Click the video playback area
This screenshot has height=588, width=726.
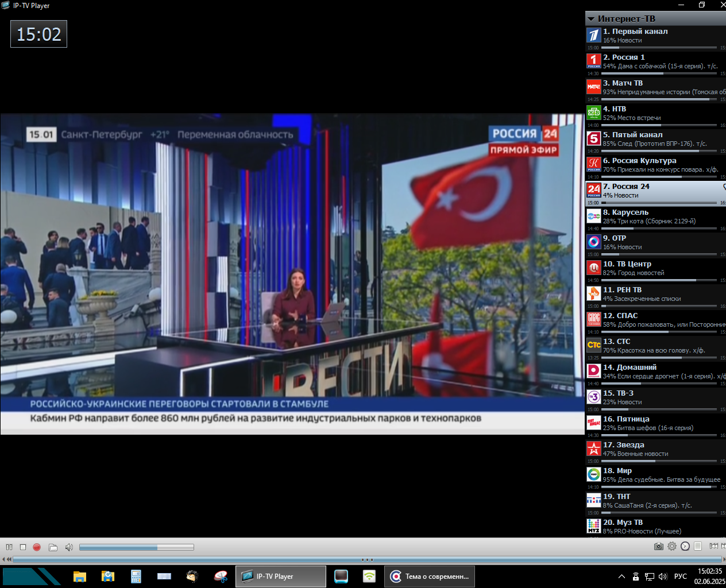tap(292, 274)
